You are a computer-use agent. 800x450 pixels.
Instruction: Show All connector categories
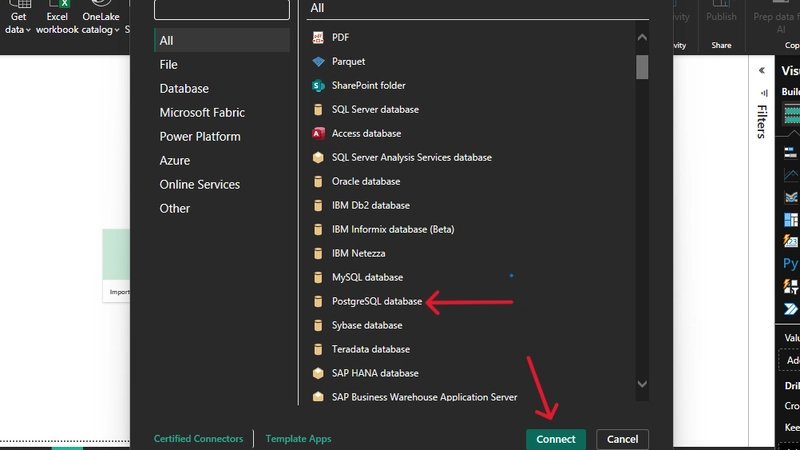[x=222, y=40]
